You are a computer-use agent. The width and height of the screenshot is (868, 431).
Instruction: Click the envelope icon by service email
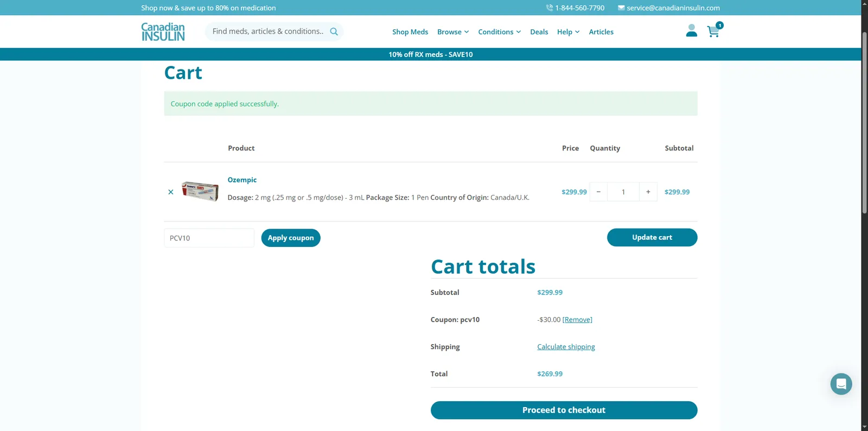pos(621,8)
